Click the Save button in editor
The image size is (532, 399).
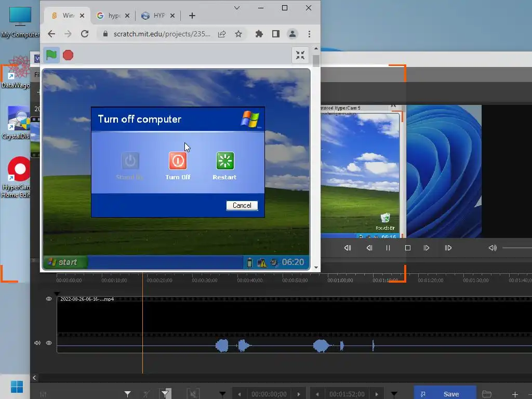(x=445, y=394)
